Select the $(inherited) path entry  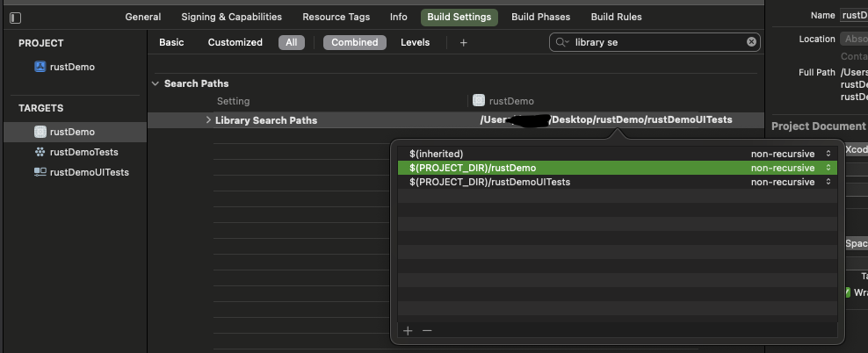618,154
